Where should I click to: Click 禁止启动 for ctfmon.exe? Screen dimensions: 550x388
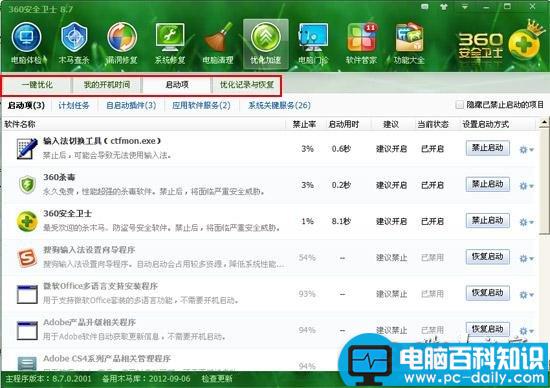(x=488, y=148)
